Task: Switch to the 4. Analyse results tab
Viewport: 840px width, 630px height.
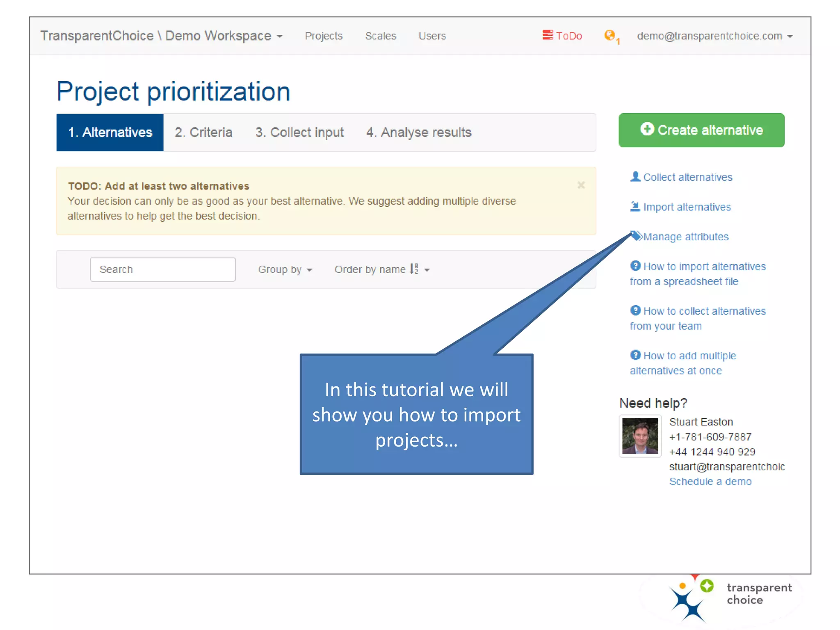Action: (419, 132)
